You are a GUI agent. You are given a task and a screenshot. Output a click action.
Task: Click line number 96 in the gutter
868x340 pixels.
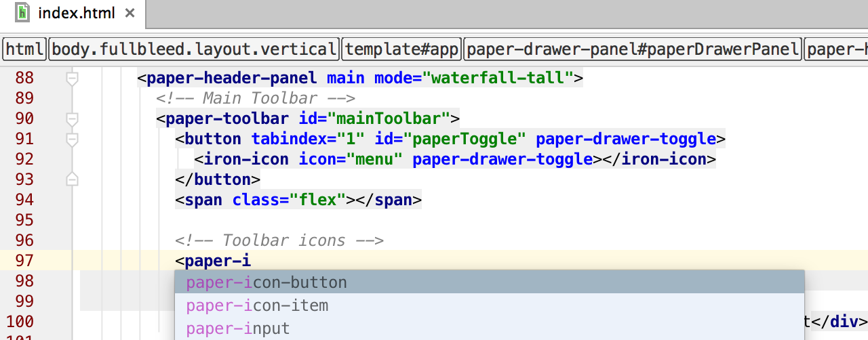24,240
